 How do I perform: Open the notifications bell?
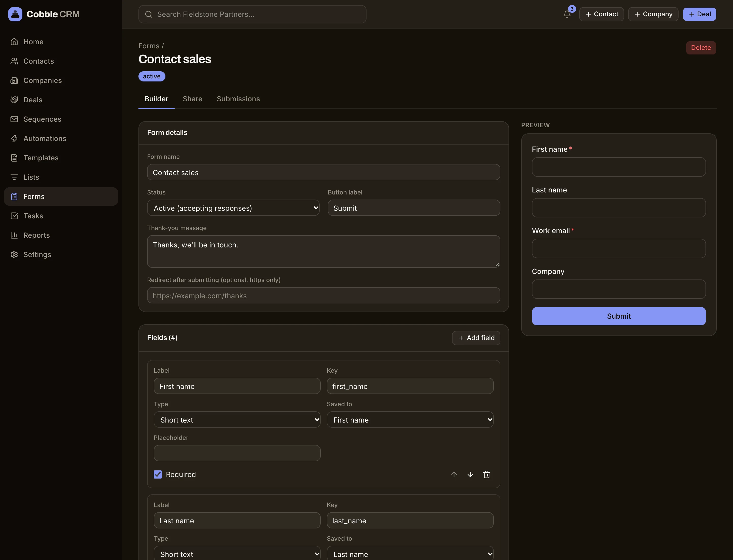pyautogui.click(x=567, y=14)
